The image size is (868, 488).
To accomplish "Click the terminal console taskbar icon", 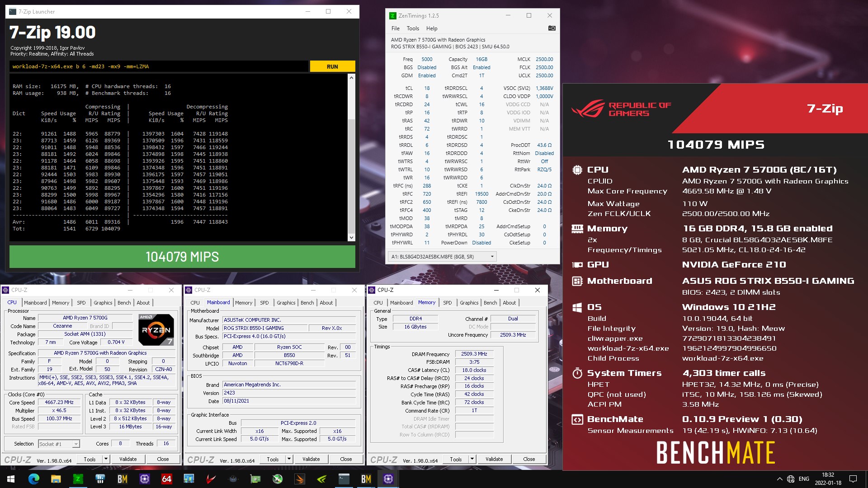I will click(x=344, y=479).
